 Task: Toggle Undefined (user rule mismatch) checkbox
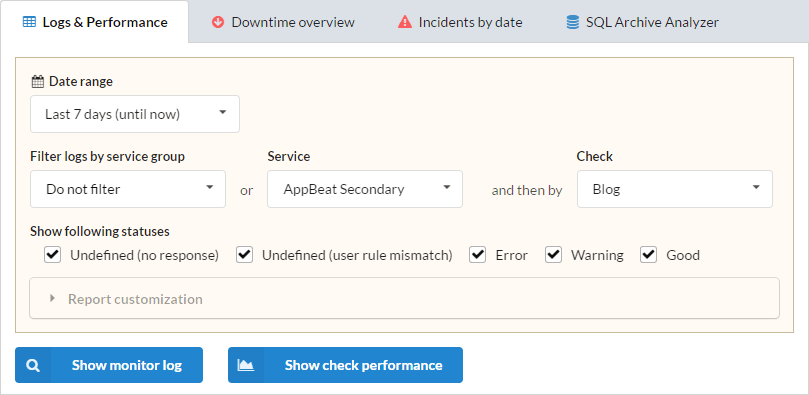tap(245, 255)
